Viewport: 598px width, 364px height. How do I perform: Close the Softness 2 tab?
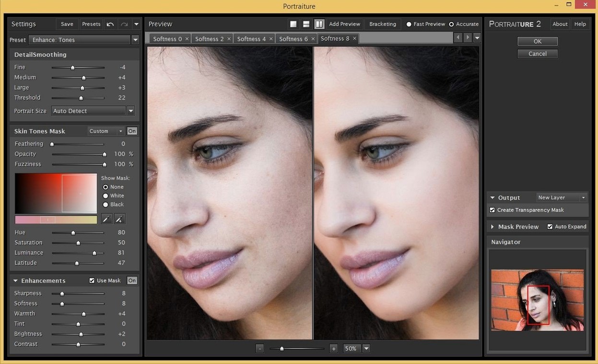[229, 39]
